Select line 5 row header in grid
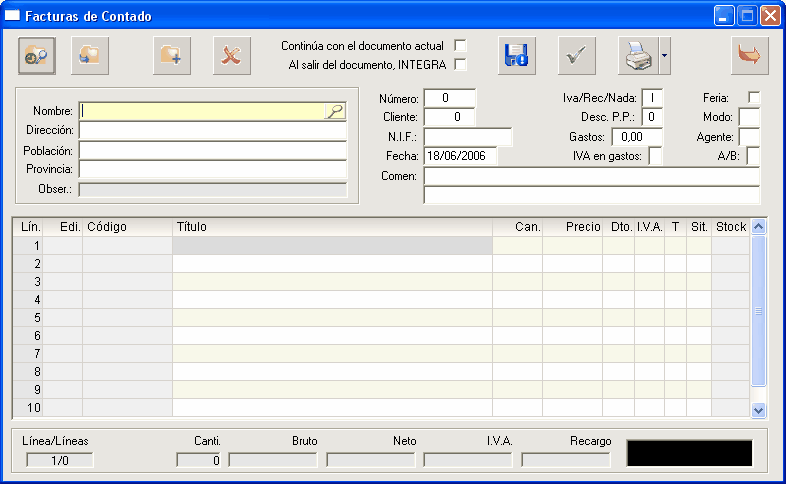 click(28, 318)
